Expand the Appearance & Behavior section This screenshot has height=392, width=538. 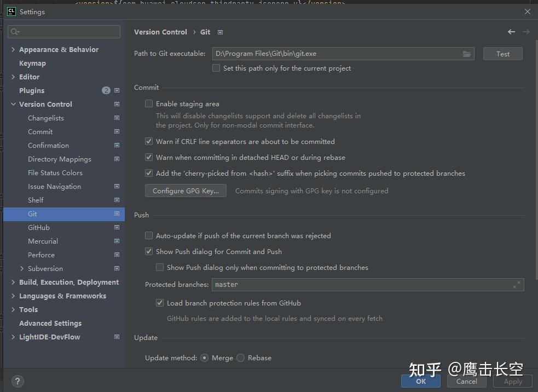click(x=13, y=49)
